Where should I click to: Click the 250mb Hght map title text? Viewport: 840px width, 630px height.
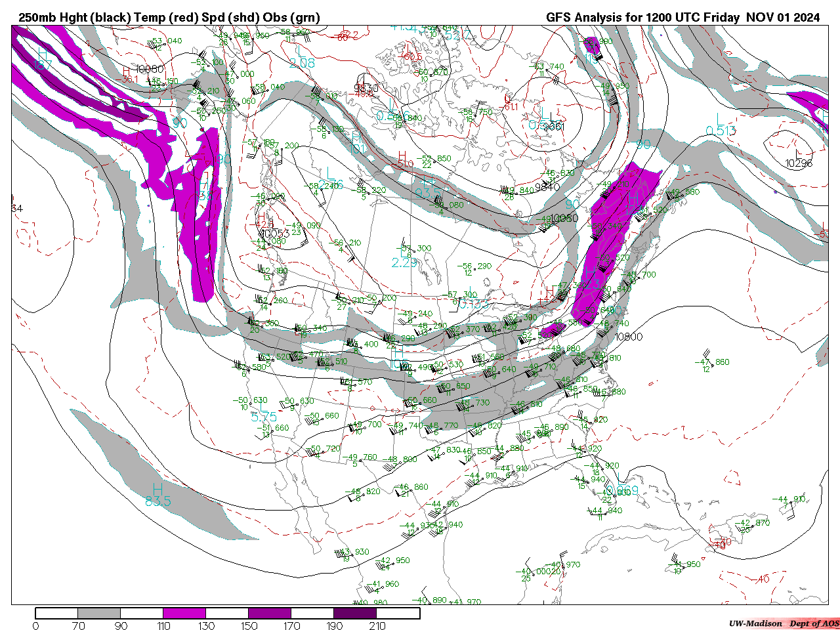pyautogui.click(x=169, y=18)
